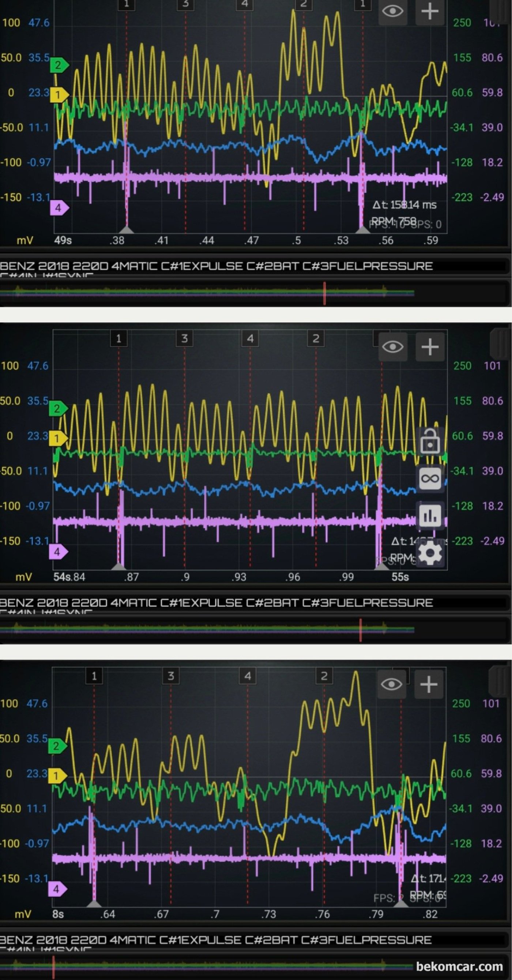Screen dimensions: 512x980
Task: Click the RPM 758 readout in top chart
Action: 394,221
